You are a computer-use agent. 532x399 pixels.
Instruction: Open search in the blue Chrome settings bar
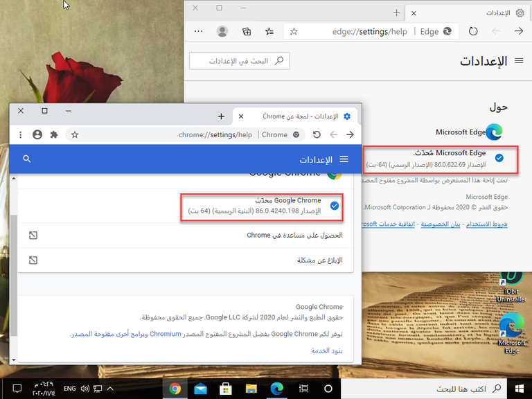(27, 159)
